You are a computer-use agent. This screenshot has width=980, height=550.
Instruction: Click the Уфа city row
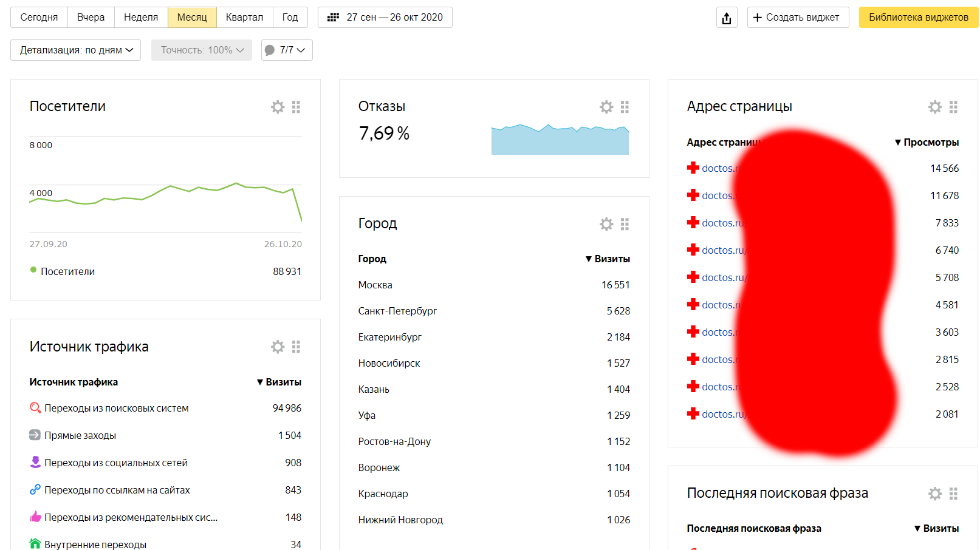pyautogui.click(x=494, y=415)
